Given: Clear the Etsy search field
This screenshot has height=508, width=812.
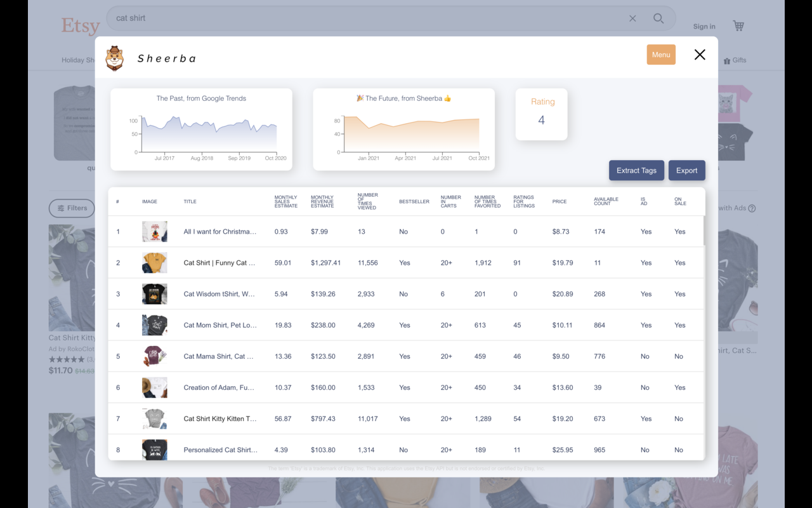Looking at the screenshot, I should pos(632,18).
